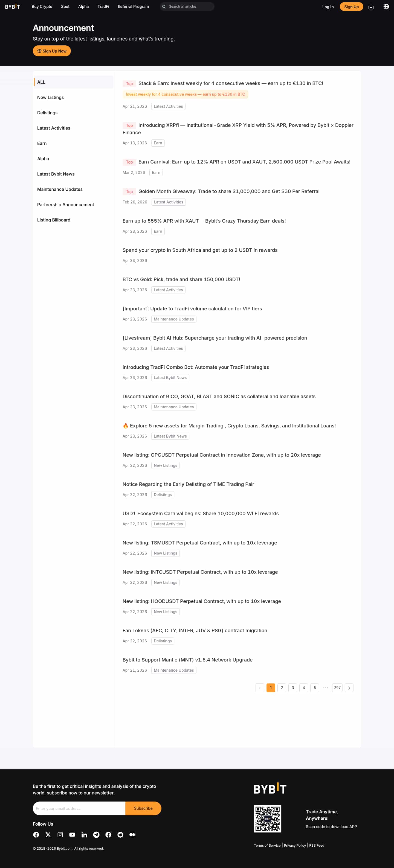Click the Reddit icon in footer

(120, 835)
